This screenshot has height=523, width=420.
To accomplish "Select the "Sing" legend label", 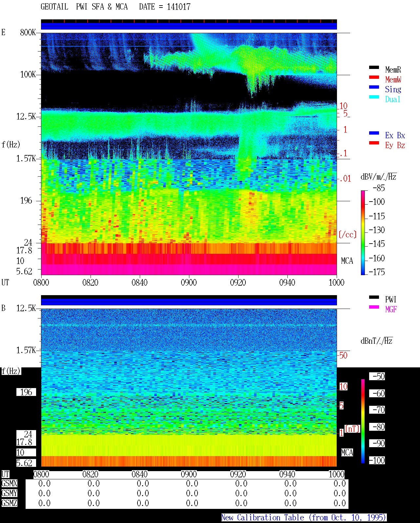I will (393, 90).
